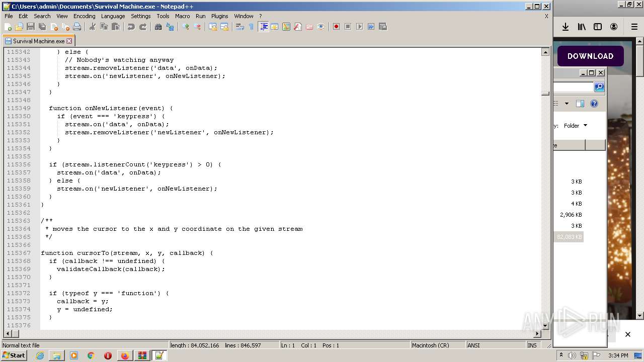Toggle synchronize vertical scrolling icon
This screenshot has width=644, height=362.
point(213,27)
